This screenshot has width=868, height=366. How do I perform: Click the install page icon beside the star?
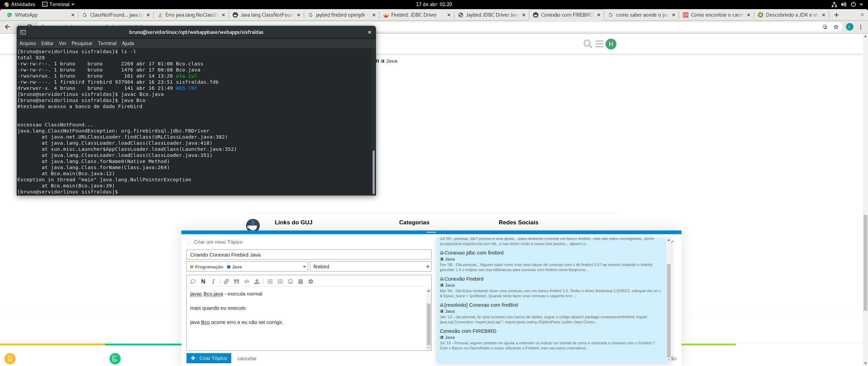pyautogui.click(x=825, y=27)
